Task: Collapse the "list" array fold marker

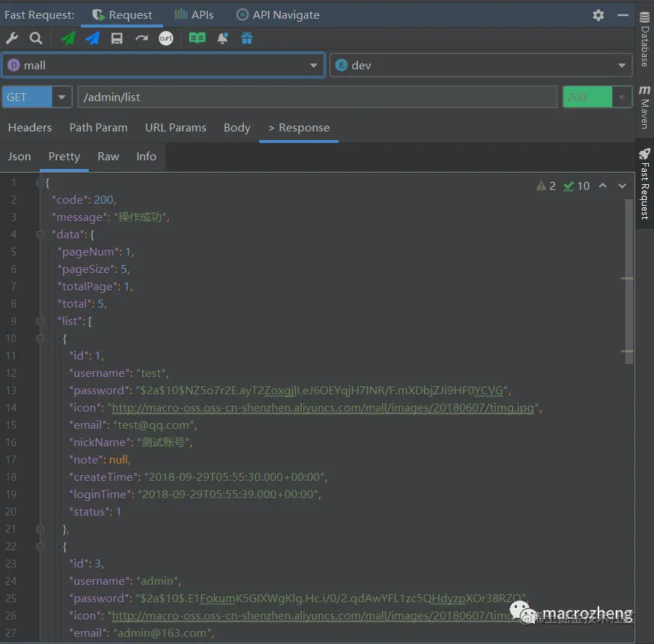Action: pyautogui.click(x=40, y=321)
